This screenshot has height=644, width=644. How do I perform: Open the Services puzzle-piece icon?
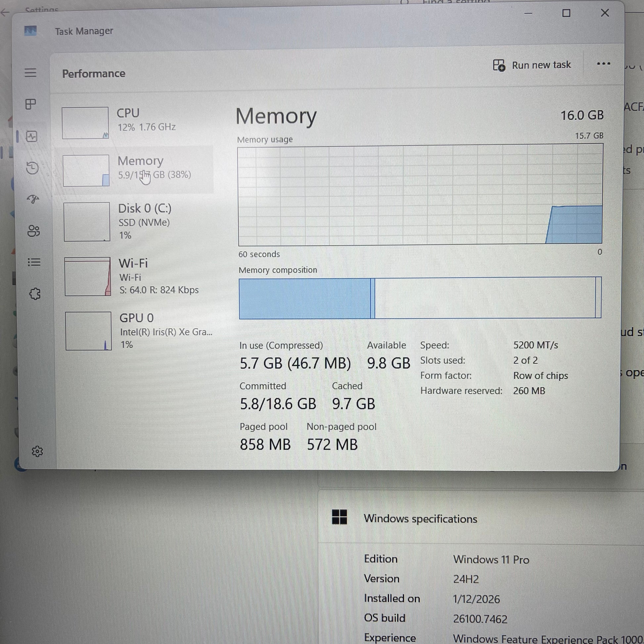tap(35, 294)
